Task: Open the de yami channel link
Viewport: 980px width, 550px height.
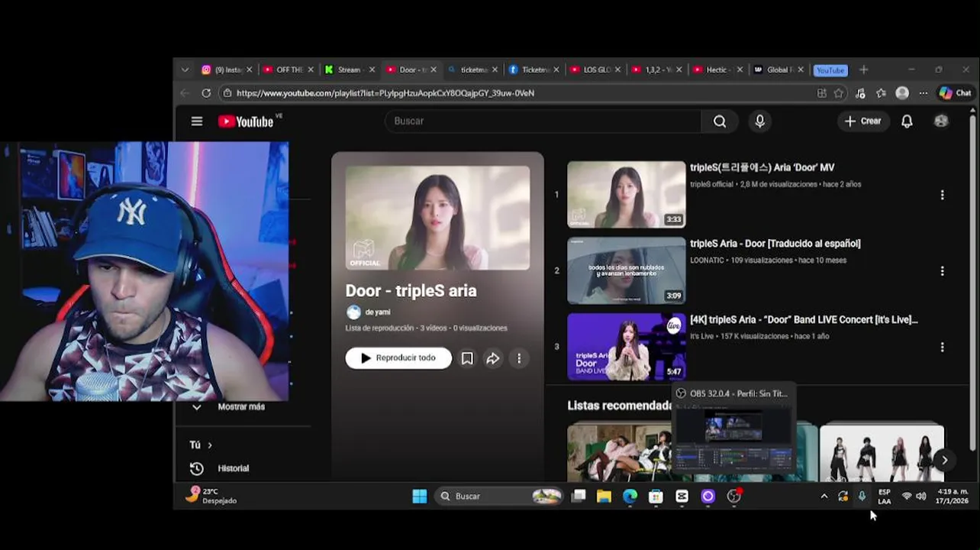Action: pyautogui.click(x=378, y=312)
